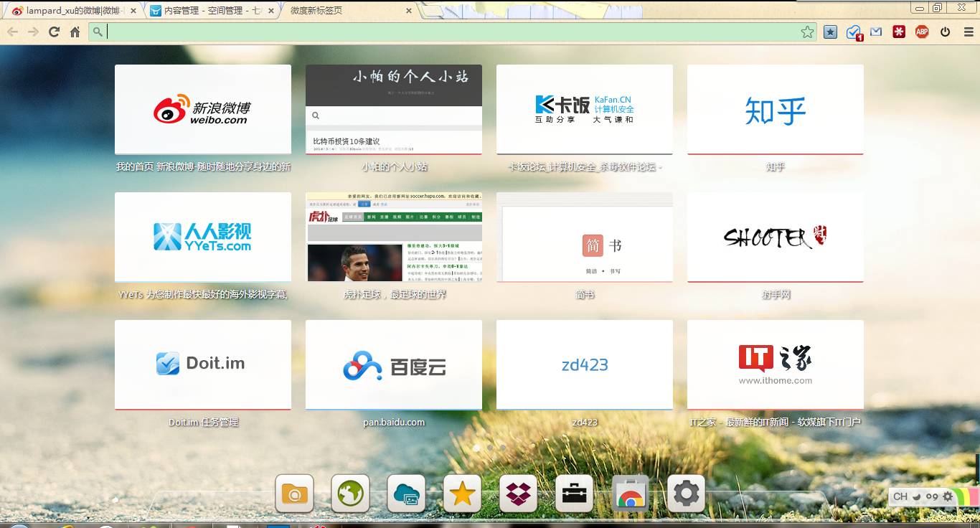
Task: Open the 简书 thumbnail tile
Action: coord(585,237)
